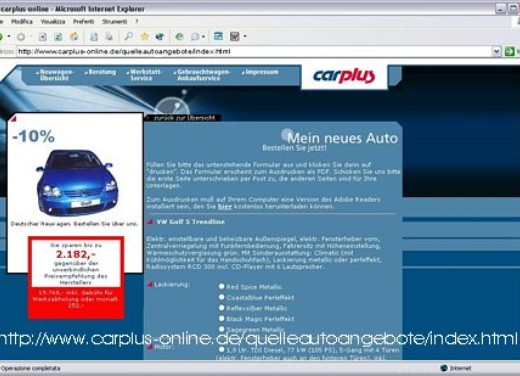
Task: Open Gebrauchtwagen-Ankaufservice navigation link
Action: 202,75
